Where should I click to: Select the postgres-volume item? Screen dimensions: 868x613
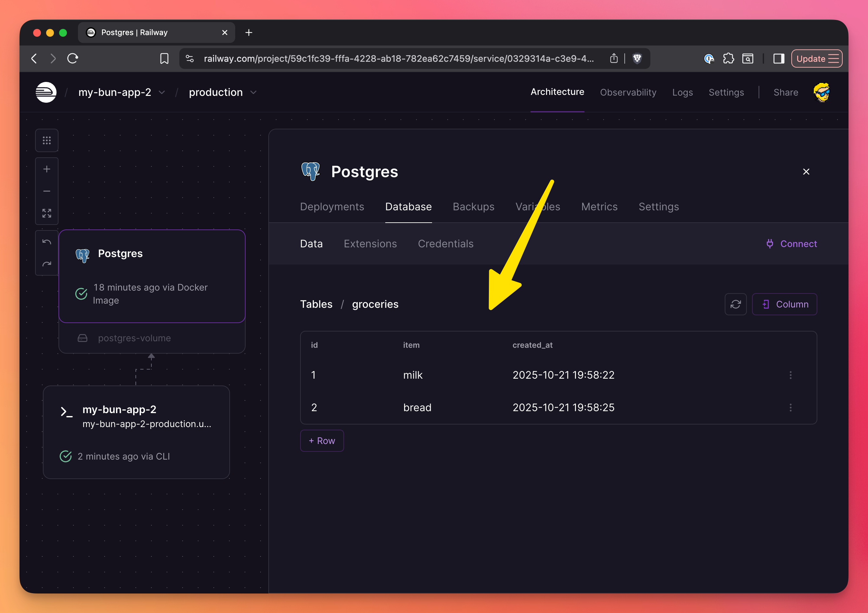134,338
